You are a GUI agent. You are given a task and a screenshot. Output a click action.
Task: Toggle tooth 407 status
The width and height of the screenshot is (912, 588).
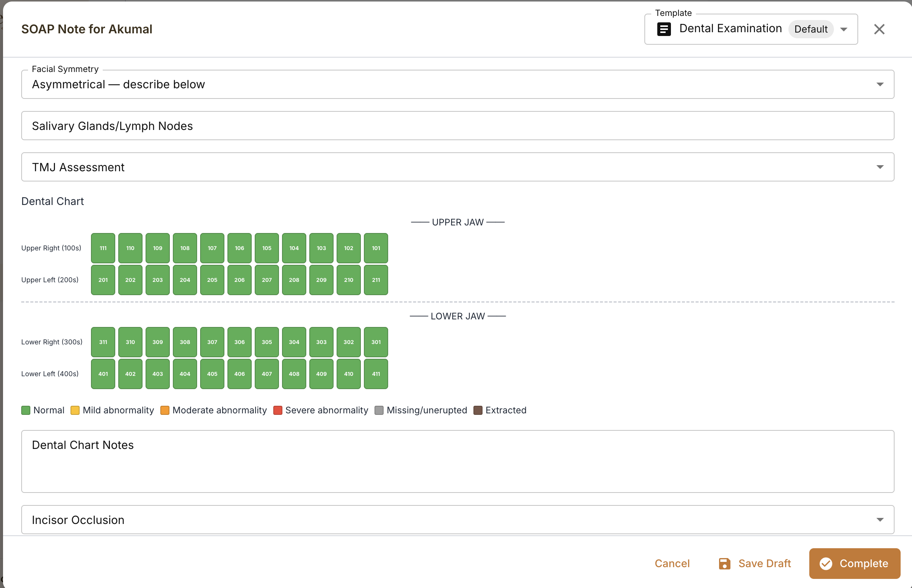[x=267, y=374]
